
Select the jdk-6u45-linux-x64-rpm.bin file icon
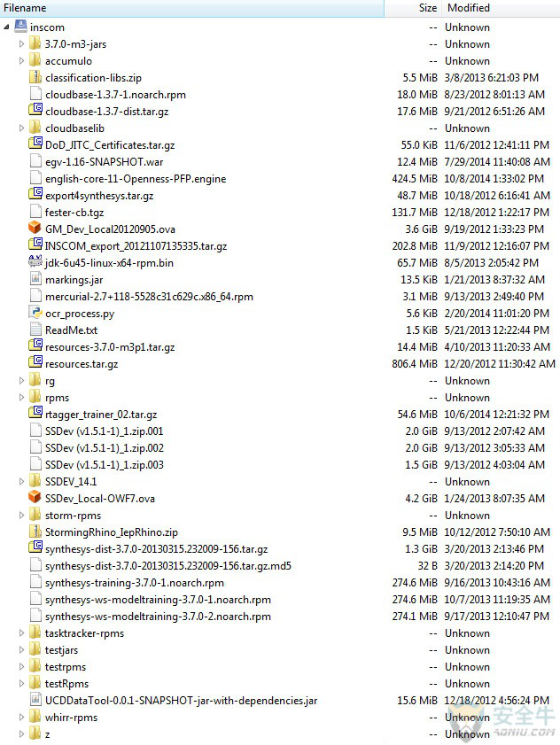[x=35, y=261]
